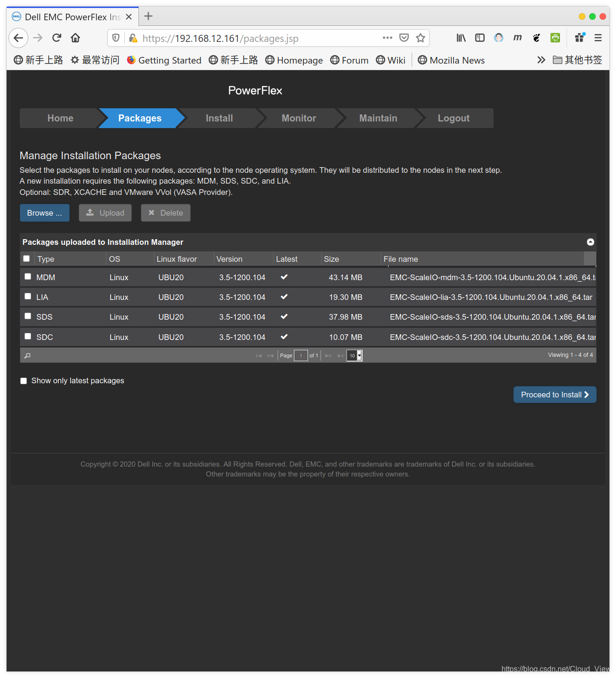The image size is (616, 678).
Task: Click the italic m extension icon
Action: [x=518, y=38]
